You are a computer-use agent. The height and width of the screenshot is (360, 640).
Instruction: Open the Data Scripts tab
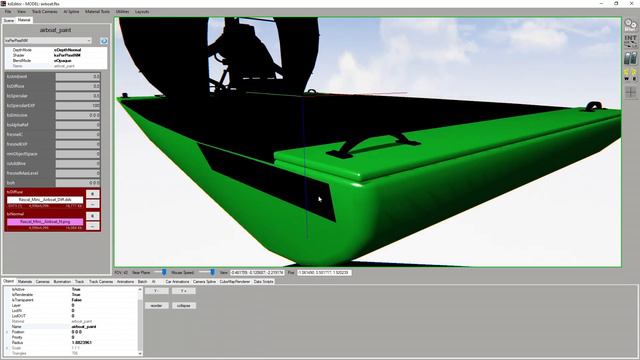point(263,282)
